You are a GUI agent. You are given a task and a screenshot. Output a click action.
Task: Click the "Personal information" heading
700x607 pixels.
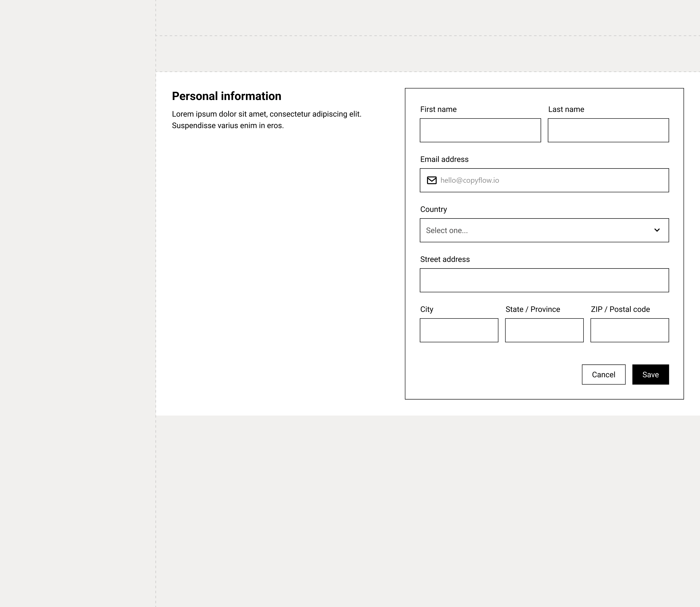pos(226,96)
